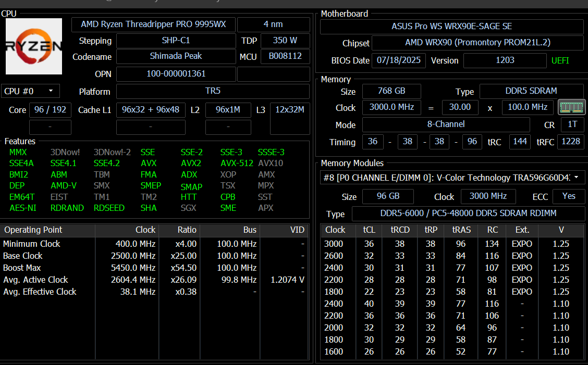Click the tRAS column header in memory table

click(x=461, y=230)
